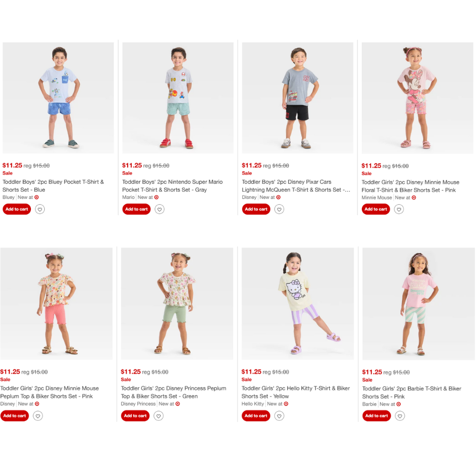Open Barbie pink shirt product image
476x476 pixels.
point(418,304)
